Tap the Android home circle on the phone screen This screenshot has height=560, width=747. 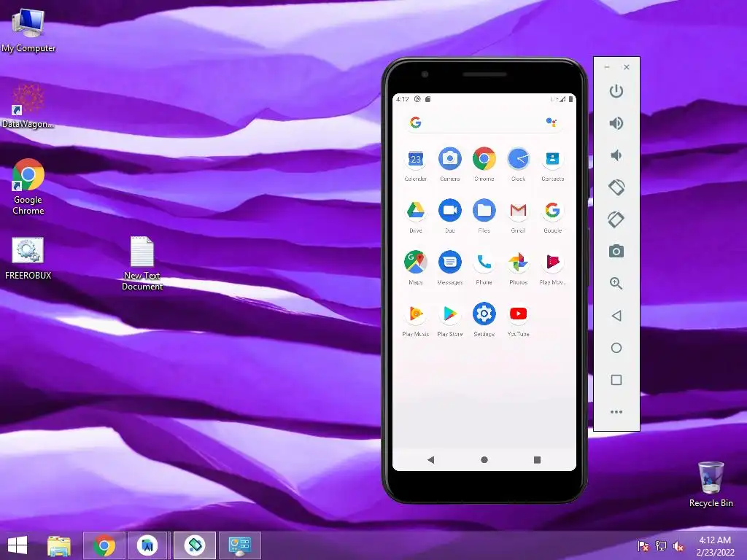484,459
